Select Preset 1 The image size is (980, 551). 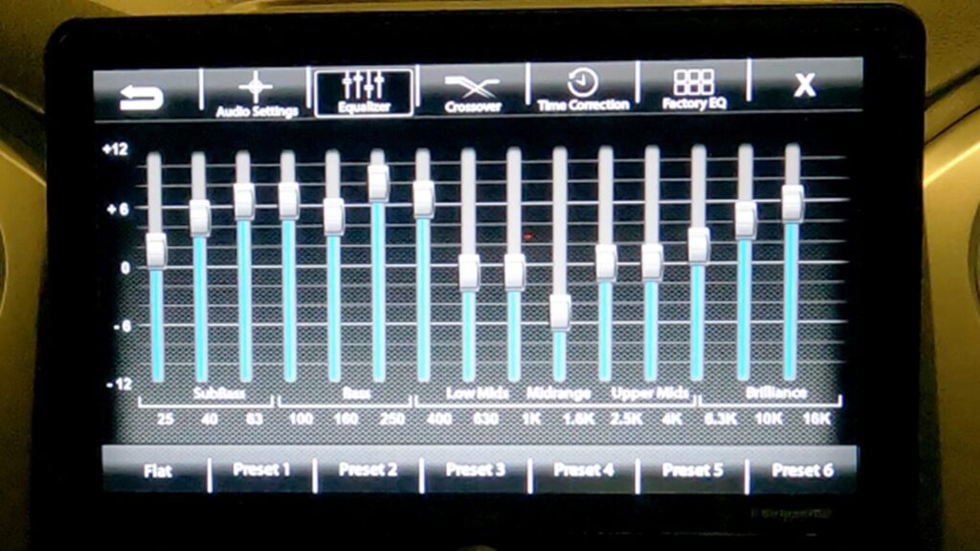pyautogui.click(x=261, y=470)
